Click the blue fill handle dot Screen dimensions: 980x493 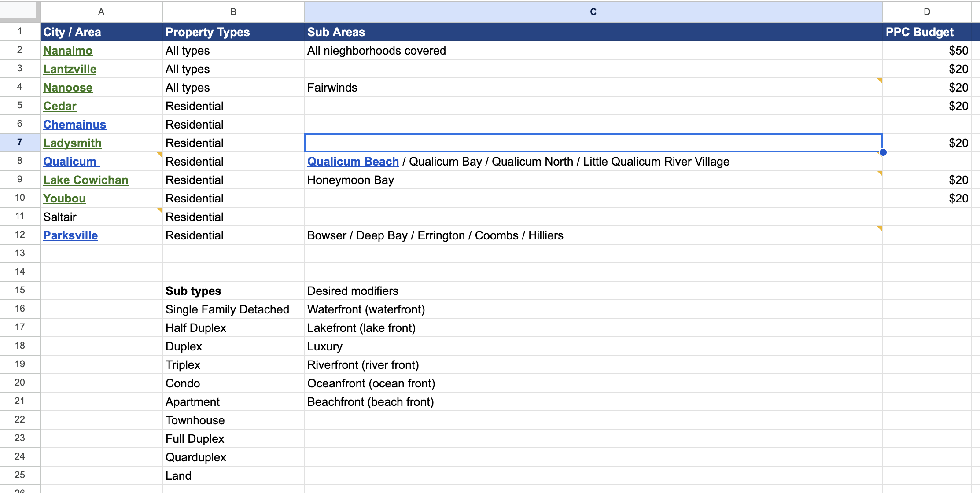pyautogui.click(x=883, y=152)
